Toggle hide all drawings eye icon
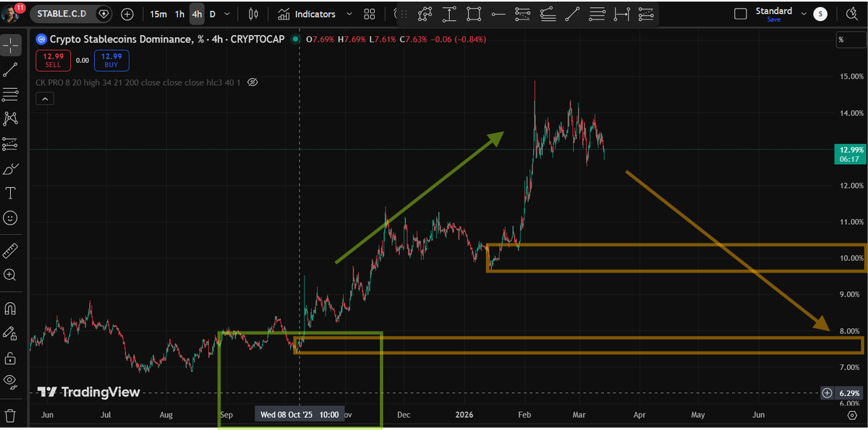868x430 pixels. click(11, 381)
